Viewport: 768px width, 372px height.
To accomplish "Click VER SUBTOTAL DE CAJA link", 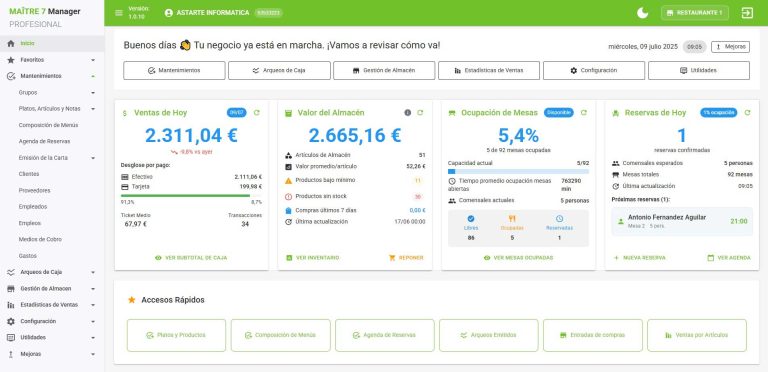I will [191, 257].
